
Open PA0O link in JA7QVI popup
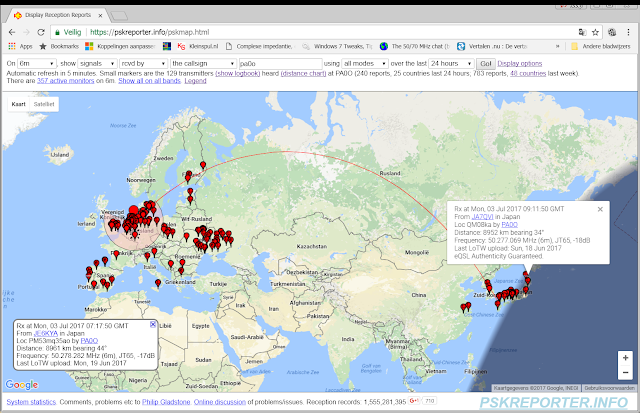point(509,224)
